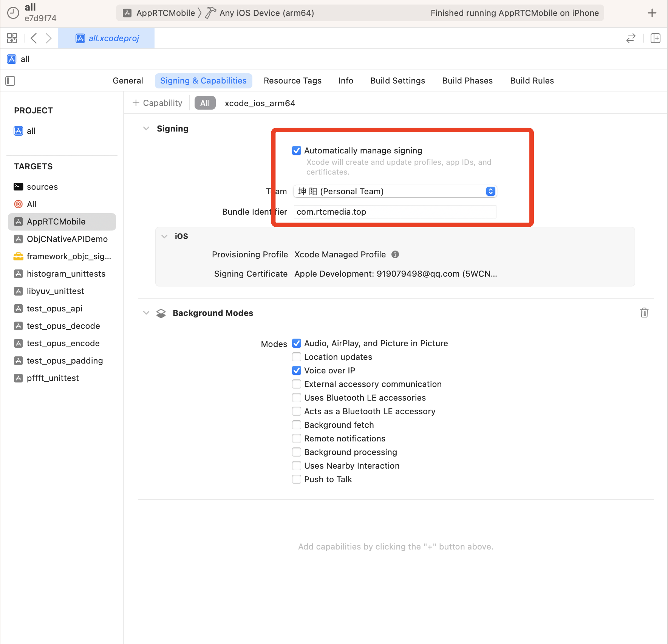This screenshot has height=644, width=668.
Task: Go back with the left arrow
Action: click(34, 38)
